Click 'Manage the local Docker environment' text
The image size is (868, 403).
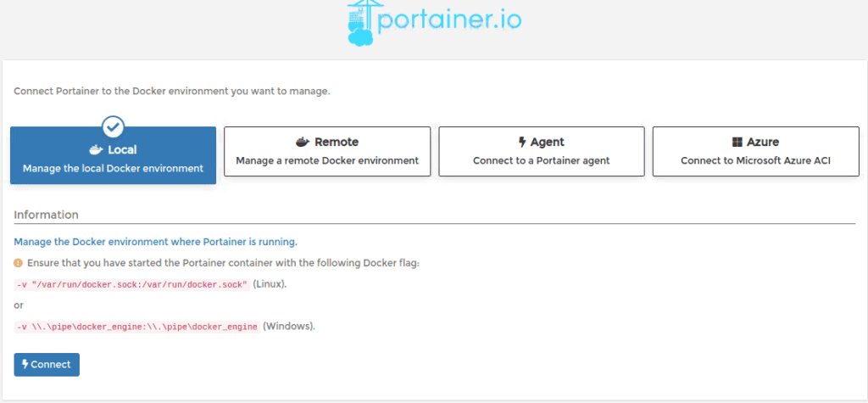[x=113, y=168]
